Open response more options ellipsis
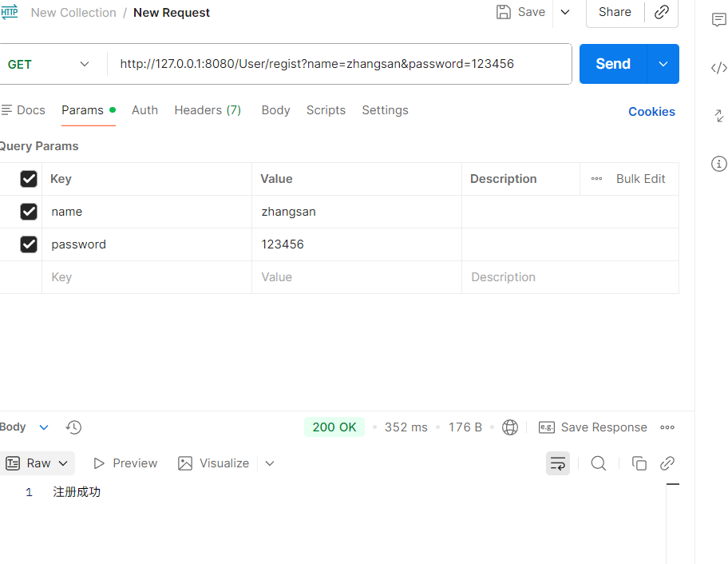Image resolution: width=728 pixels, height=564 pixels. point(667,427)
